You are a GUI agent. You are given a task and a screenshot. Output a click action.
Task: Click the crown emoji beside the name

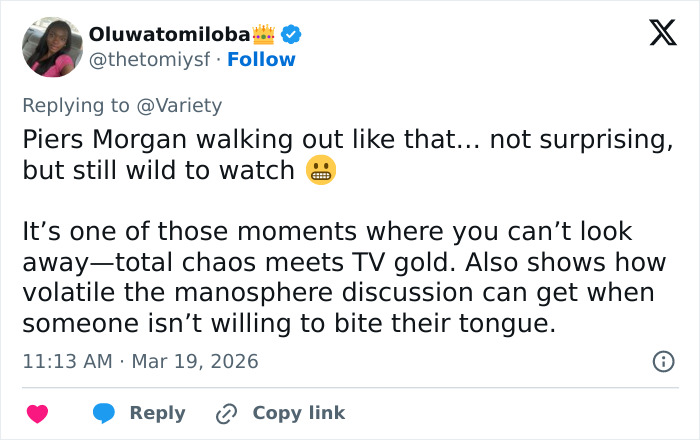pyautogui.click(x=264, y=34)
